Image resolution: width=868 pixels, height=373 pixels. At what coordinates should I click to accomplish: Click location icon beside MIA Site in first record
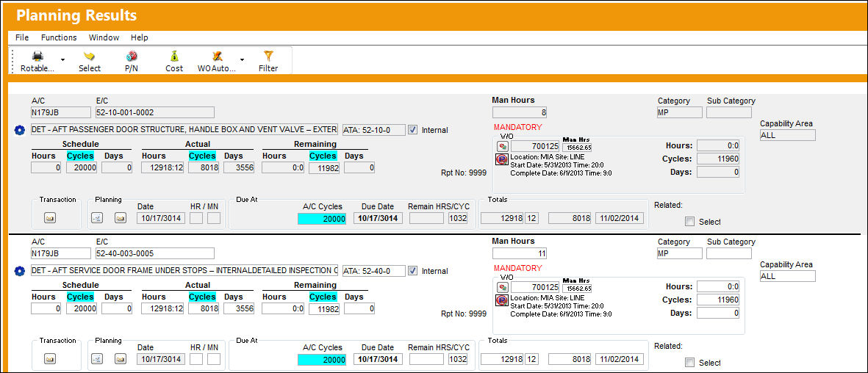pyautogui.click(x=501, y=160)
